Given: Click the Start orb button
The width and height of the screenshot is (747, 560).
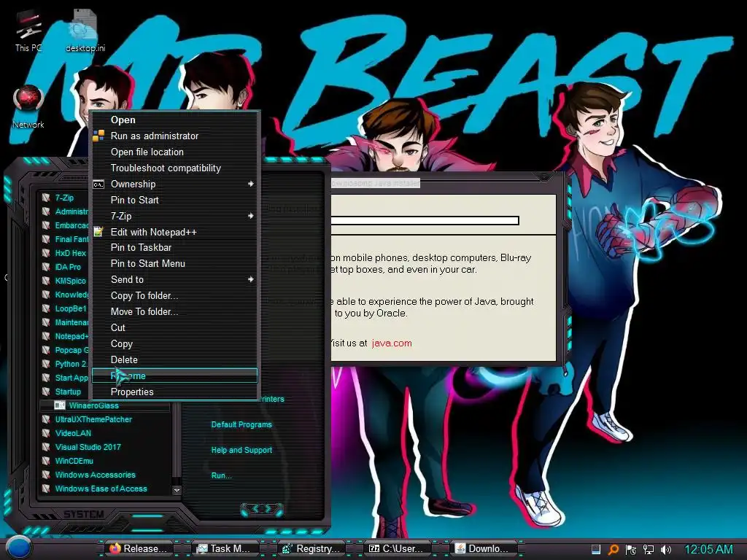Looking at the screenshot, I should click(x=18, y=548).
